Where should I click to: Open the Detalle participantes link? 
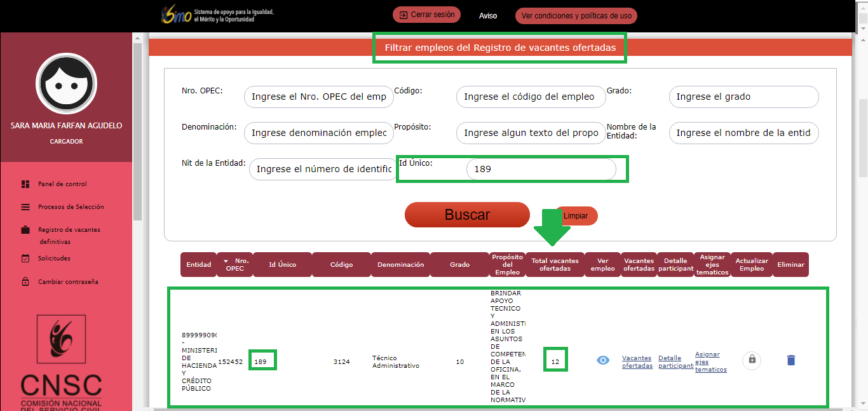click(x=675, y=362)
